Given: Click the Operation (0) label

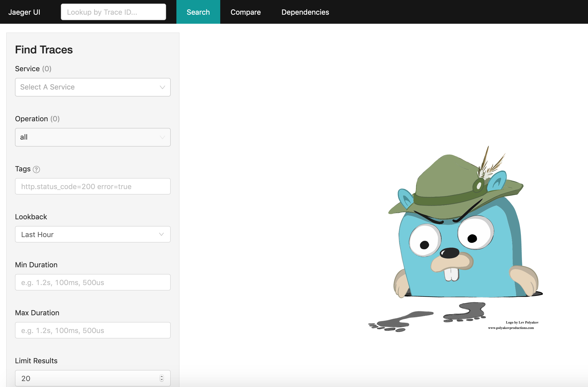Looking at the screenshot, I should click(x=37, y=119).
